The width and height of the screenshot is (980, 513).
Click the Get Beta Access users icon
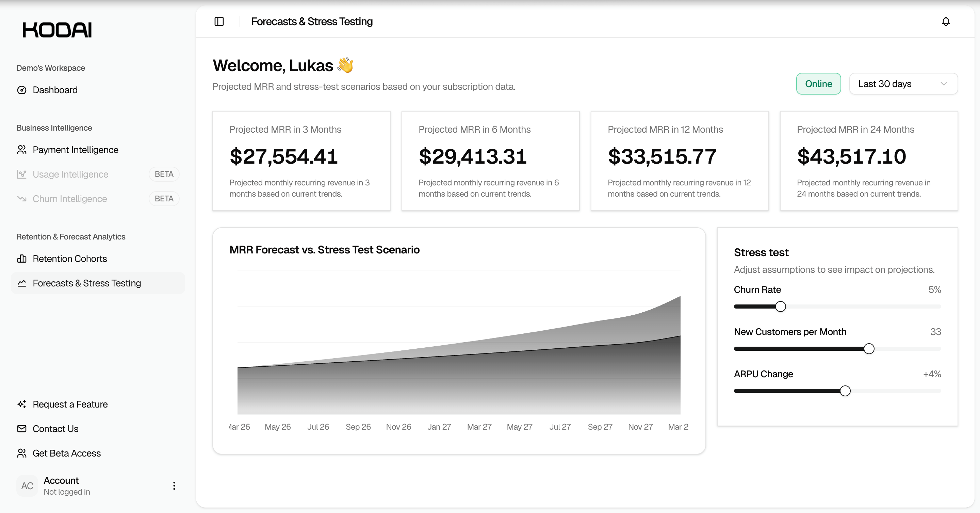(22, 453)
